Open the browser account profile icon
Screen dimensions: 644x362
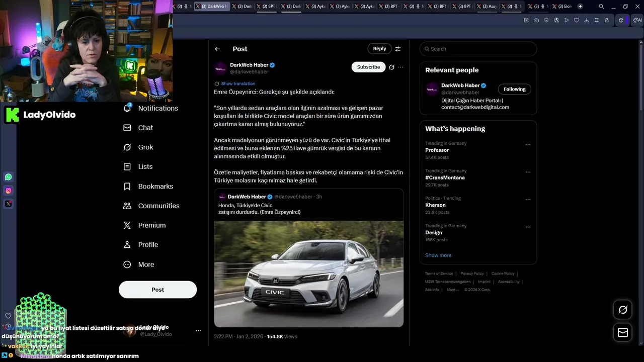pos(607,20)
